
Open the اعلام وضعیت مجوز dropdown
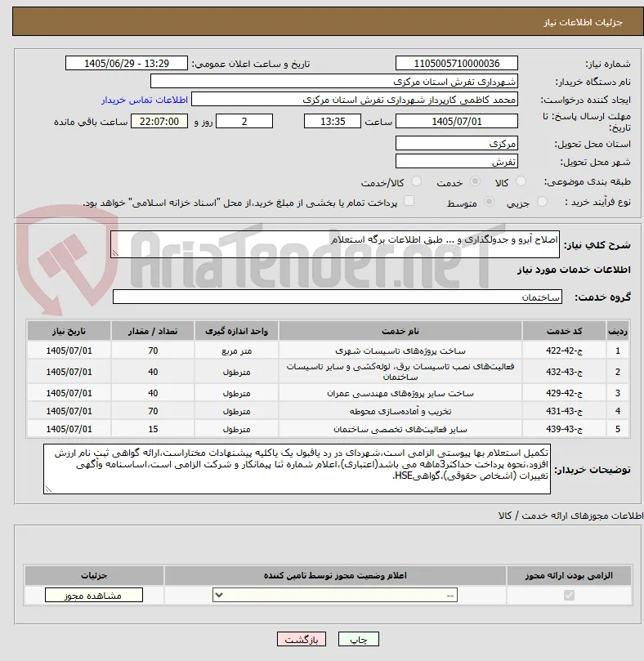335,596
